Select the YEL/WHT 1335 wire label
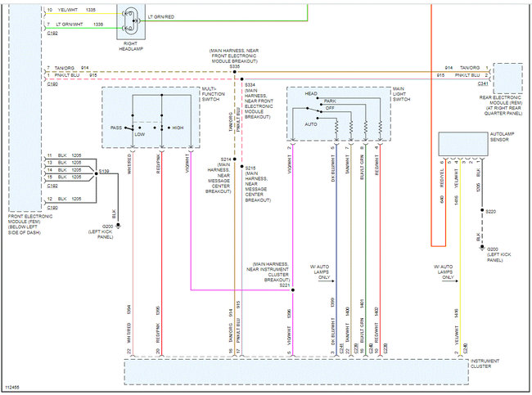Screen dimensions: 532x395 (71, 10)
